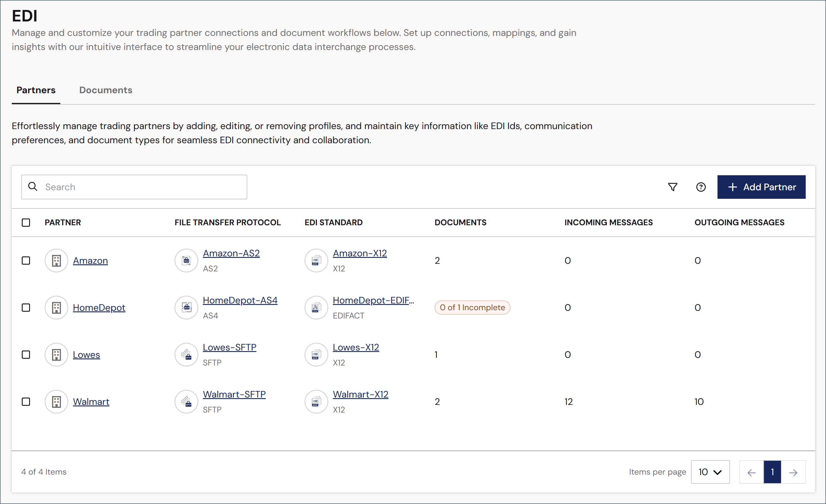The height and width of the screenshot is (504, 826).
Task: Switch to the Partners tab
Action: click(x=36, y=90)
